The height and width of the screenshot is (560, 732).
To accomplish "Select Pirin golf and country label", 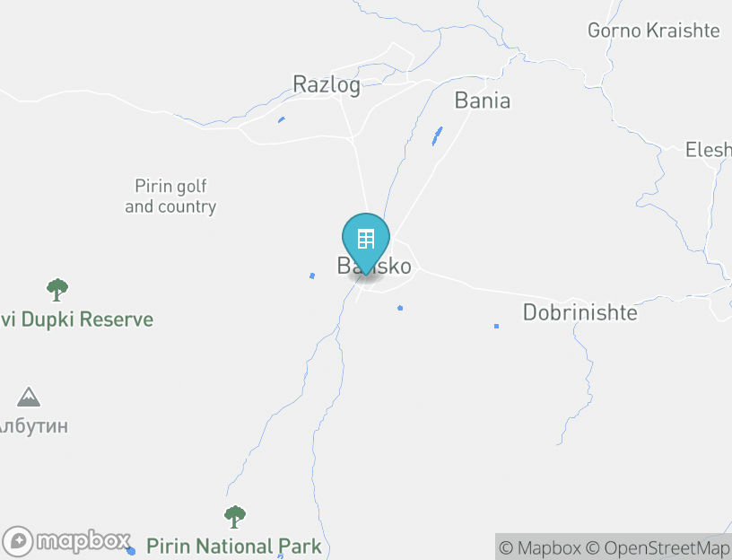I will (170, 197).
